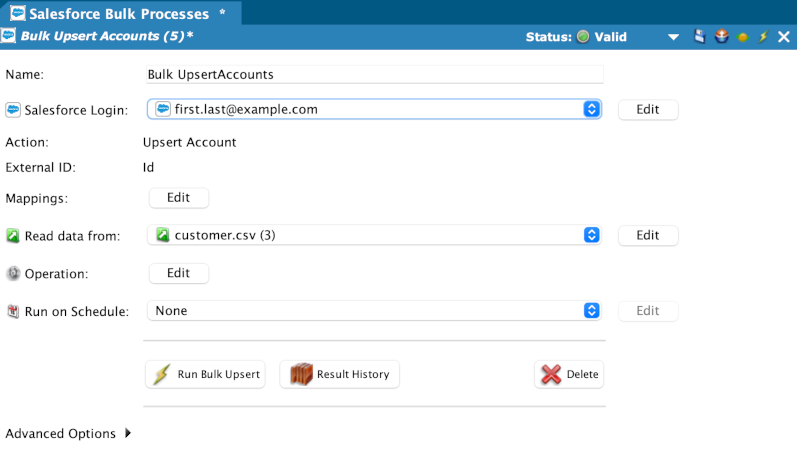Click the yellow-green oval icon in header
797x471 pixels.
point(743,37)
